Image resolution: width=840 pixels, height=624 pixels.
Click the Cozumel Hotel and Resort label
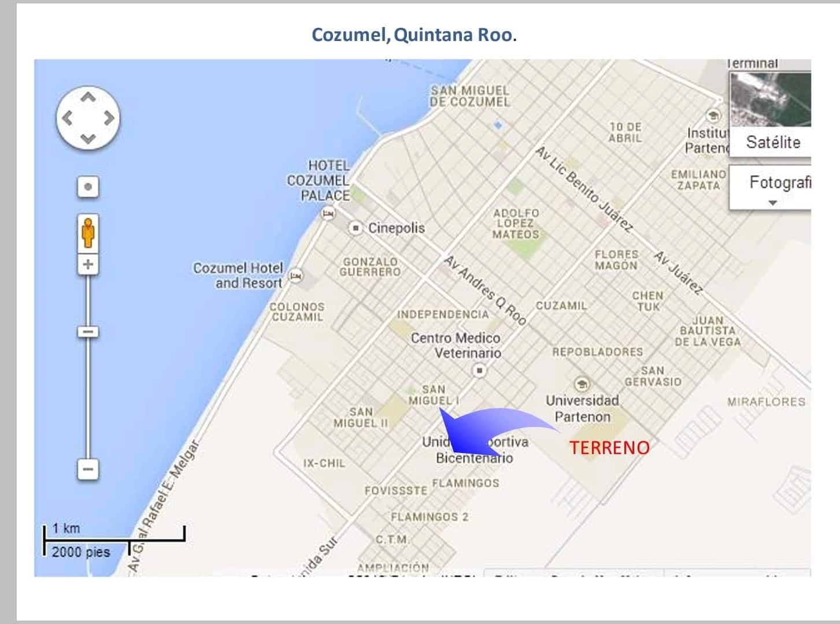[238, 276]
